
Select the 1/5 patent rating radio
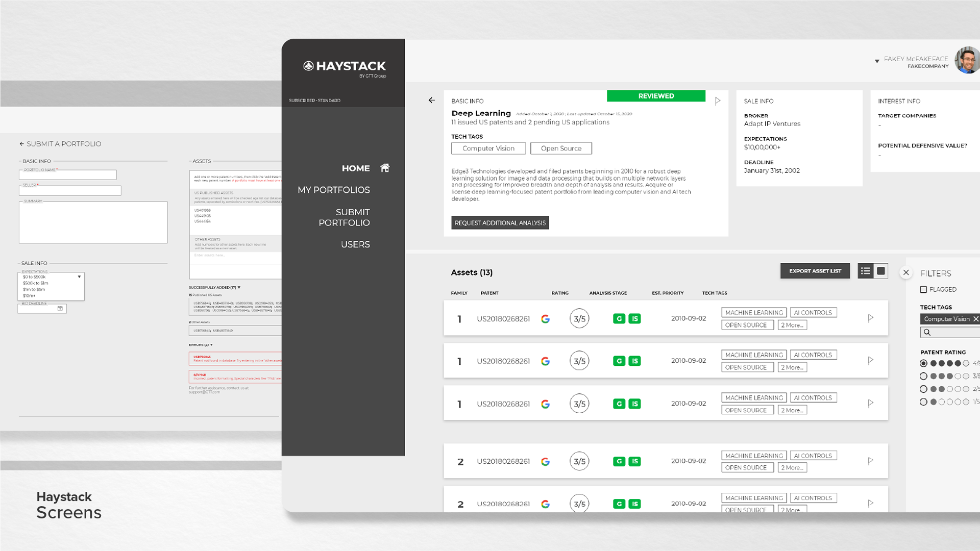tap(923, 402)
